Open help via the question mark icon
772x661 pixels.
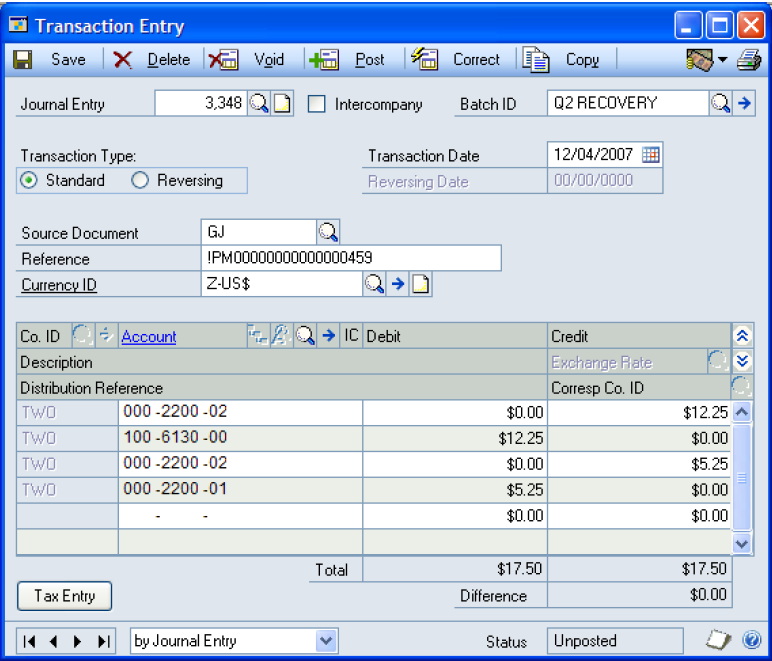tap(753, 641)
